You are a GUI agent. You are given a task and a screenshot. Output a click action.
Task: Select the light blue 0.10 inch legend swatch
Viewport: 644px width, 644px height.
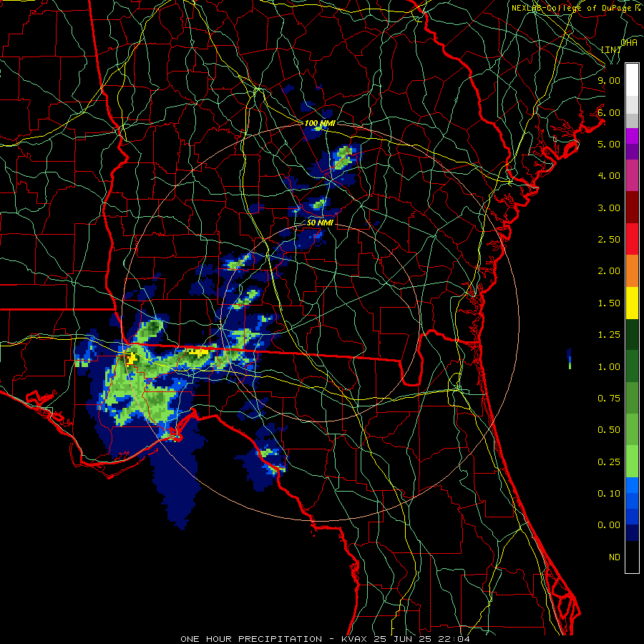coord(632,485)
